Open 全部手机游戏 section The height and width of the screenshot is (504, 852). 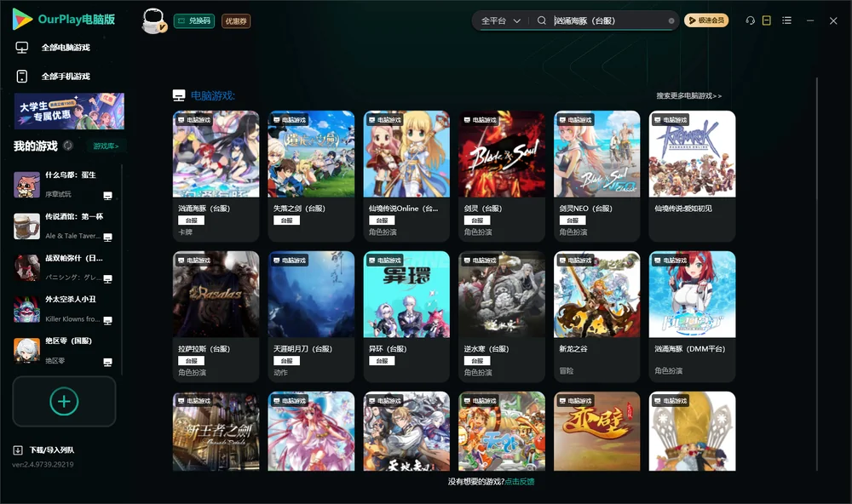(x=53, y=76)
